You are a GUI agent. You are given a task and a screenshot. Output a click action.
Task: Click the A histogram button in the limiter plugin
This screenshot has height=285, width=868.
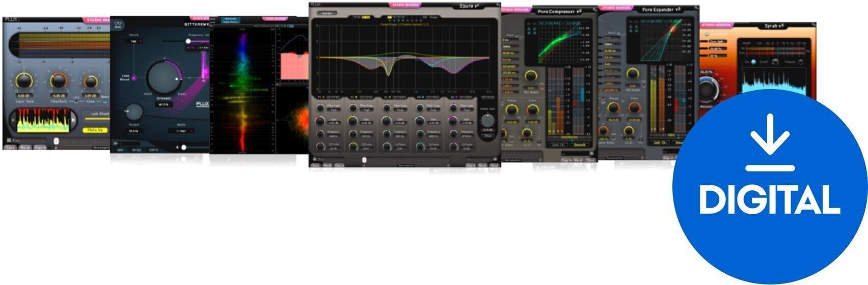(12, 121)
